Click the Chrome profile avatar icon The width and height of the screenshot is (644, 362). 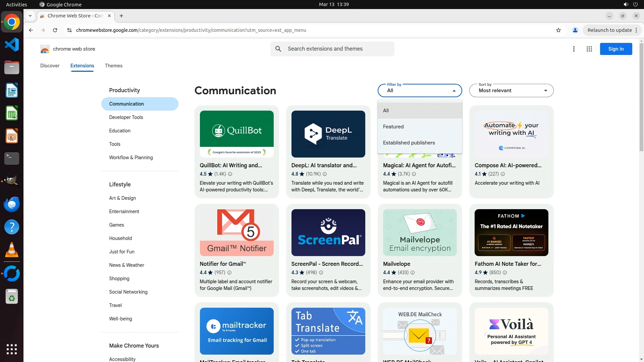click(575, 30)
